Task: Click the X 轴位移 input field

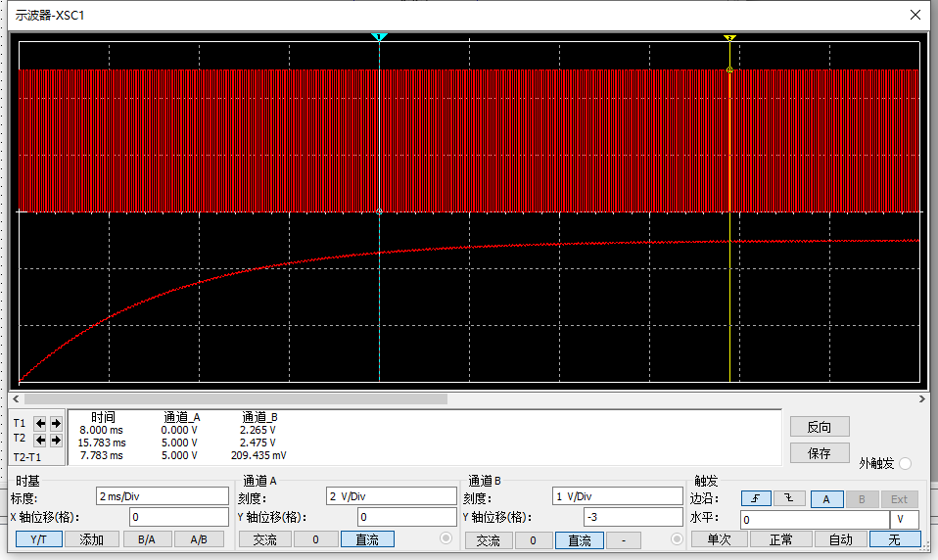Action: tap(179, 517)
